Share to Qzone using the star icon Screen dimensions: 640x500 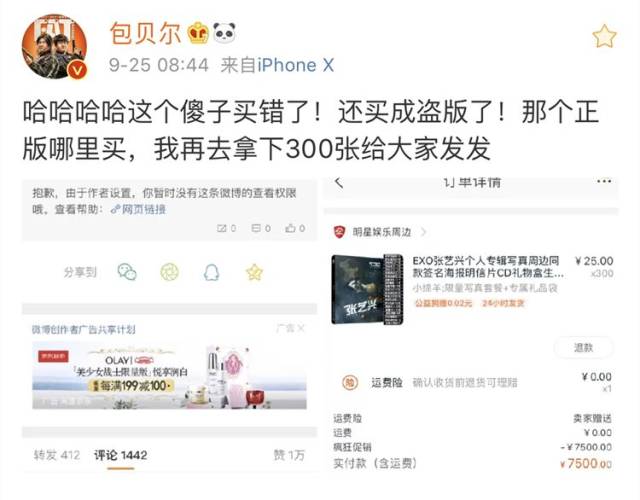tap(254, 272)
